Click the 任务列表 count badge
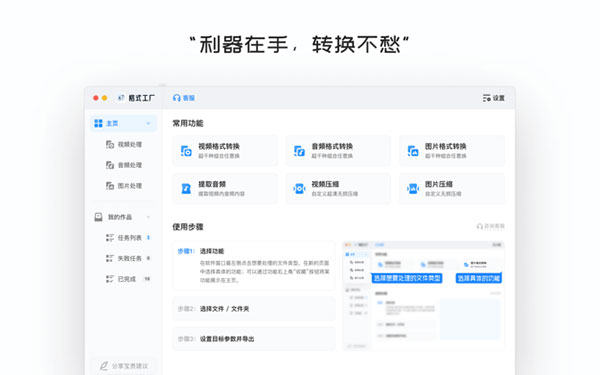 [148, 238]
